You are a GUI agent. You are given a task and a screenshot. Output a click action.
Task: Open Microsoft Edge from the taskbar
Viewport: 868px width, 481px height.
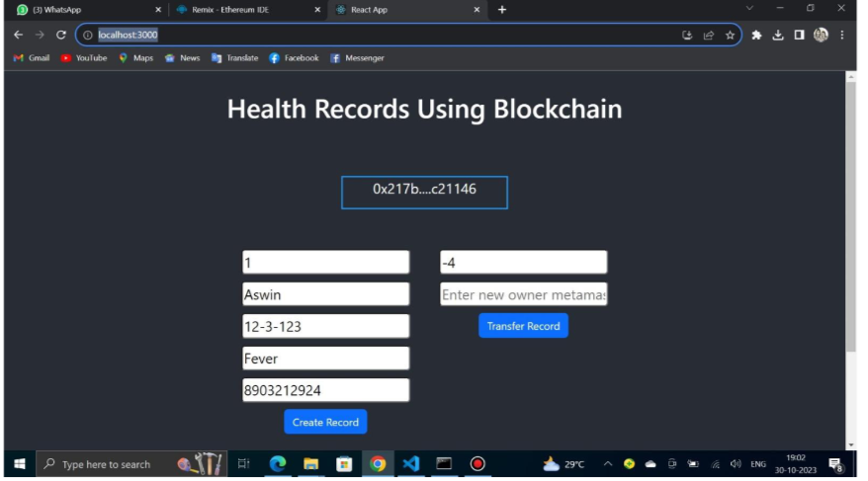pos(278,463)
